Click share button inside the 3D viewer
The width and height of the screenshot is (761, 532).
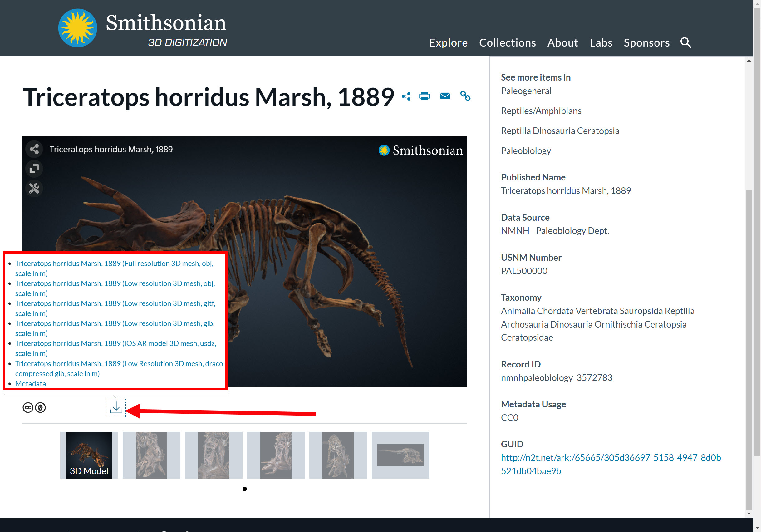34,149
